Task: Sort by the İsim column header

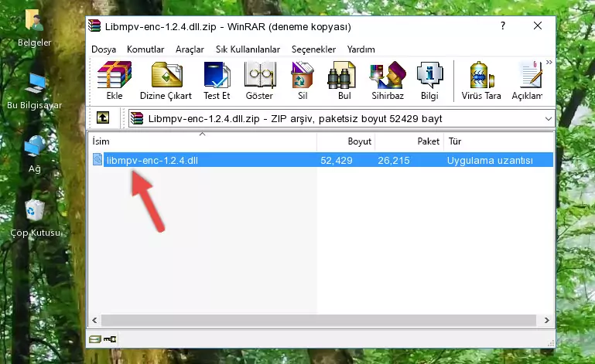Action: pos(203,141)
